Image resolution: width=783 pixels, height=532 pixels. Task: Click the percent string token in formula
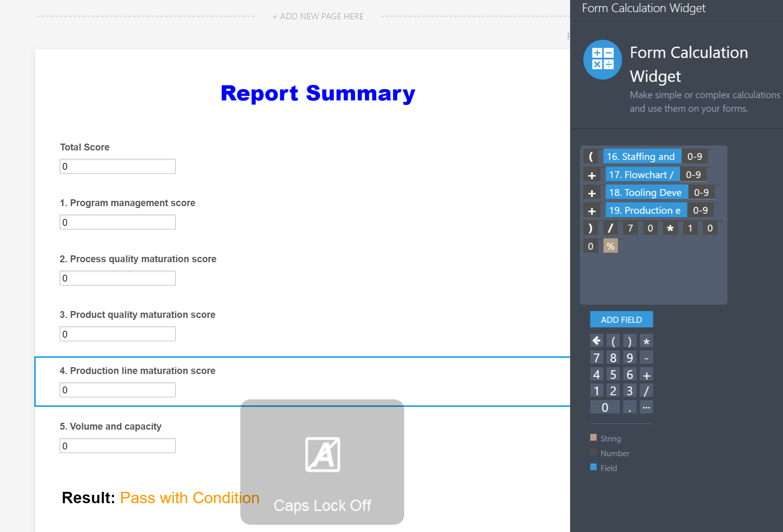coord(610,246)
